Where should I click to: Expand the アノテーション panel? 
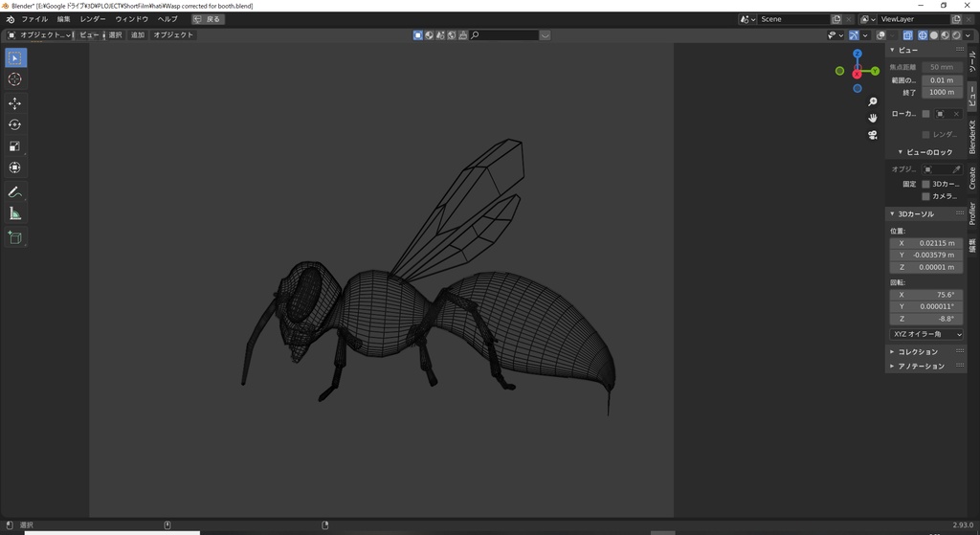[919, 366]
